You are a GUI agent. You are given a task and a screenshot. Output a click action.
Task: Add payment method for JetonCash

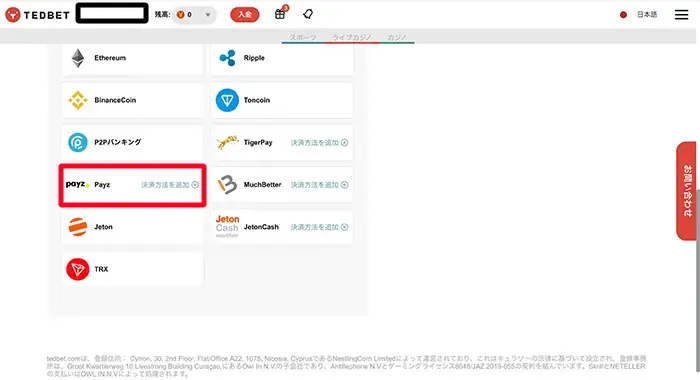coord(319,227)
